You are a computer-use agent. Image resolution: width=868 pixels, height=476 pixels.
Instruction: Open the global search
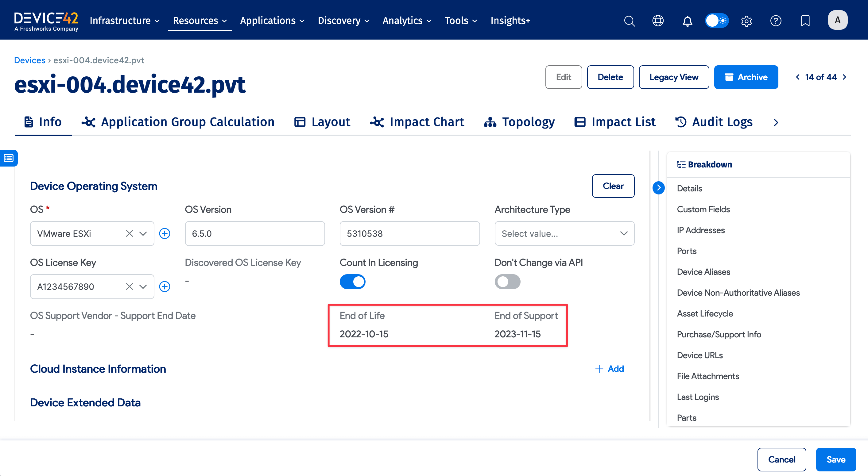point(630,21)
